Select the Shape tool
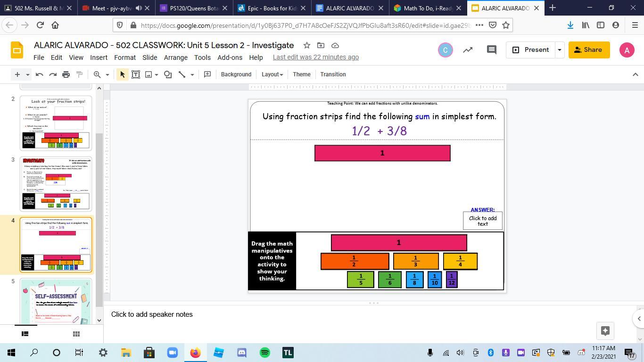This screenshot has height=362, width=644. [168, 74]
